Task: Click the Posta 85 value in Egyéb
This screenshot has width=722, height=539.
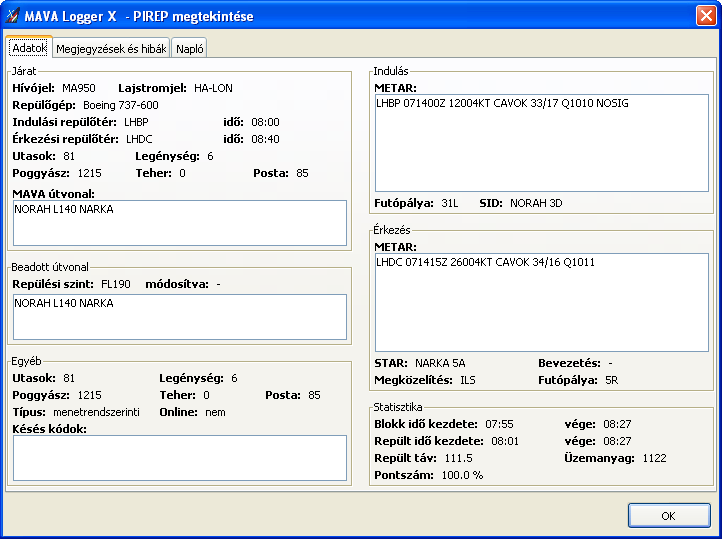Action: (x=314, y=395)
